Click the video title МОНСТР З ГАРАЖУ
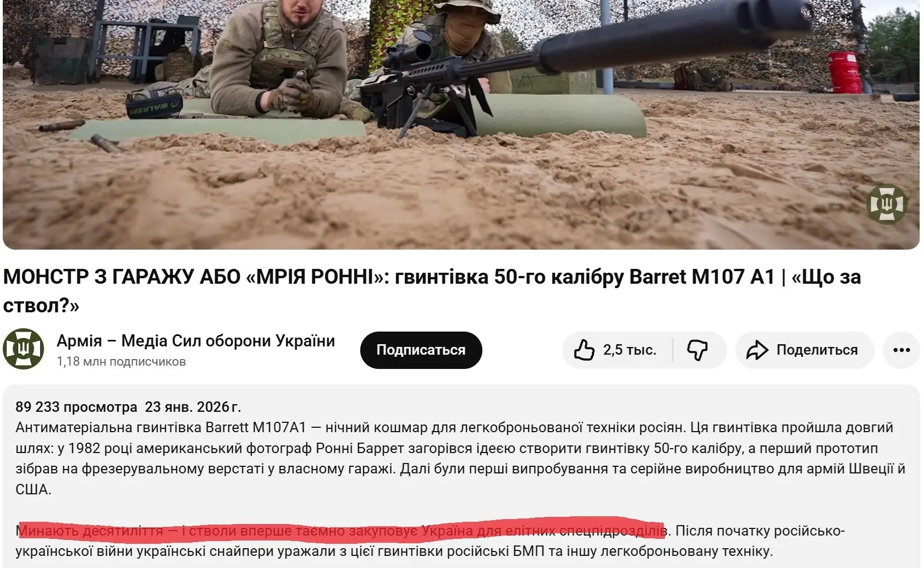 click(432, 291)
